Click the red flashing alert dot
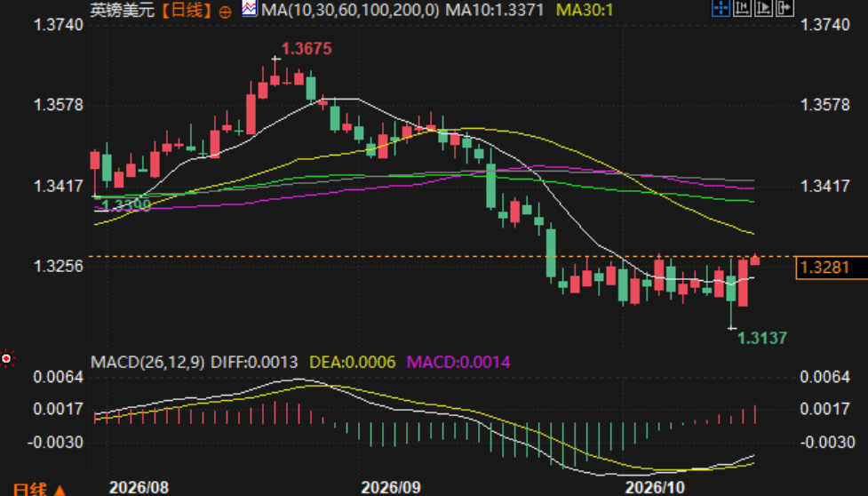 pos(6,359)
